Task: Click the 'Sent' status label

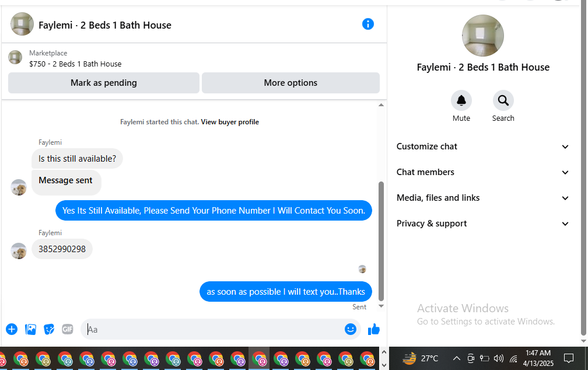Action: click(x=359, y=307)
